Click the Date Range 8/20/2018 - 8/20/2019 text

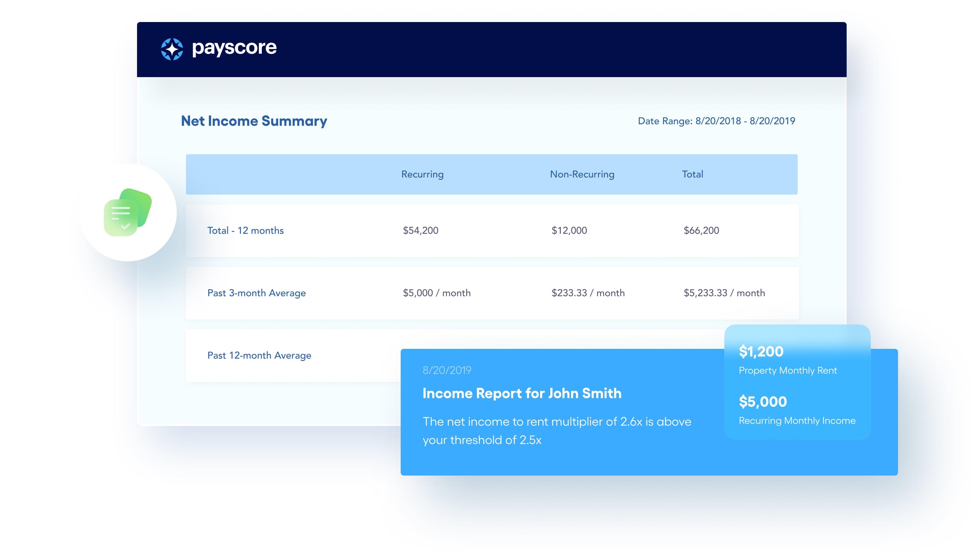click(716, 121)
